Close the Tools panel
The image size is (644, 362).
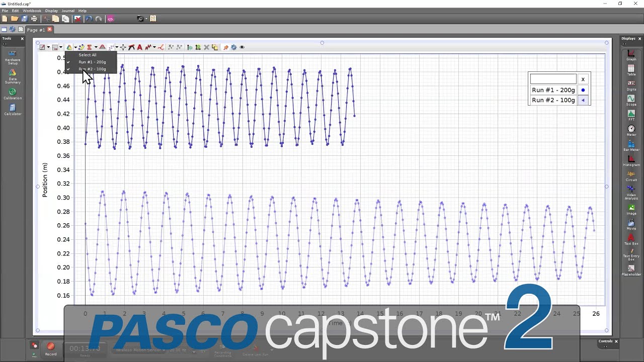[x=22, y=39]
